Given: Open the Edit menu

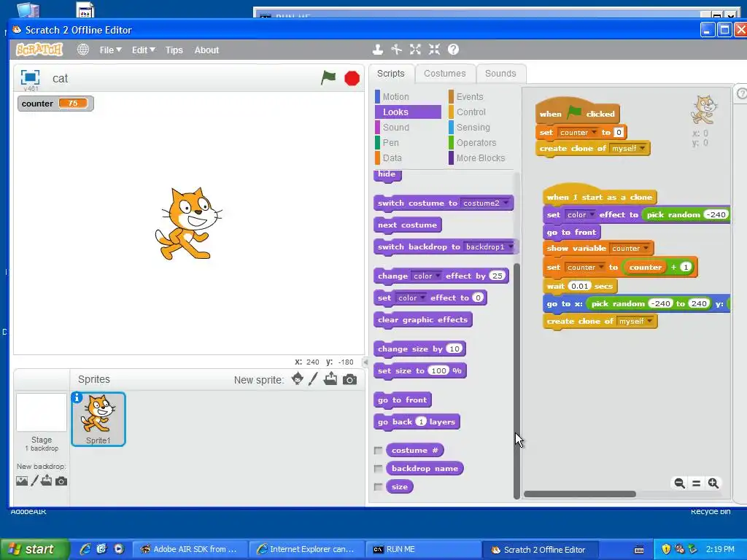Looking at the screenshot, I should (144, 50).
